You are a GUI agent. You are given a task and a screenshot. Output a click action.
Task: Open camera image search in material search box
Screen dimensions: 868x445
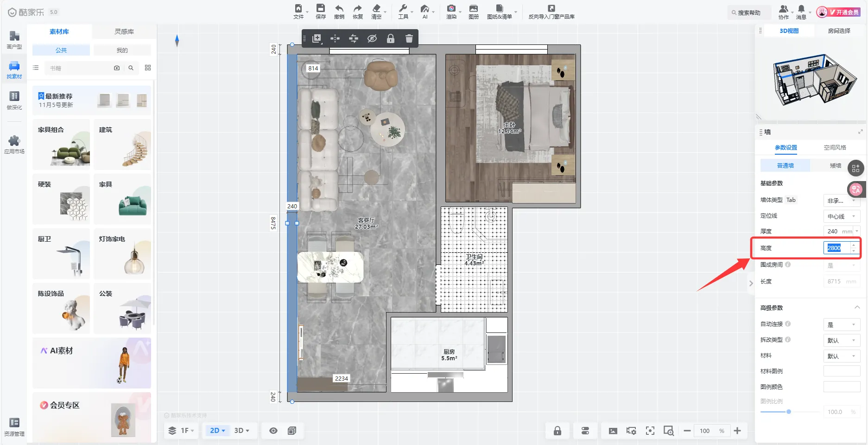(117, 68)
